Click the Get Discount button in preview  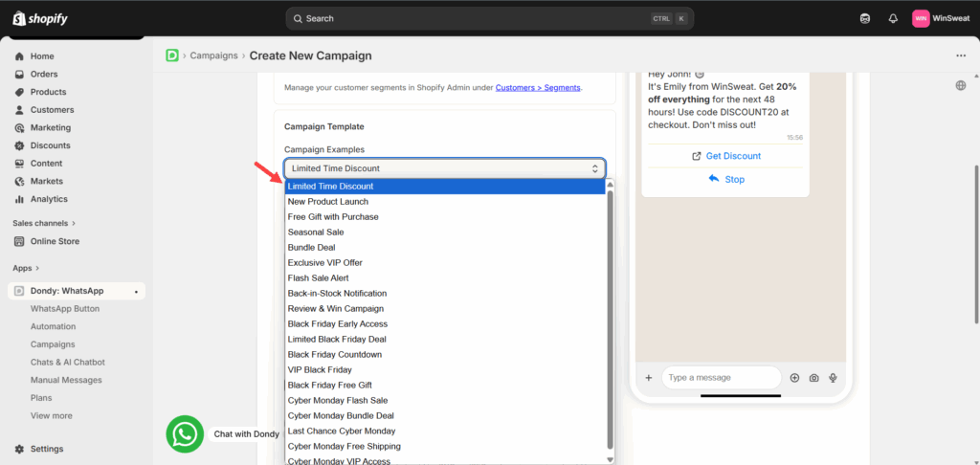[725, 156]
